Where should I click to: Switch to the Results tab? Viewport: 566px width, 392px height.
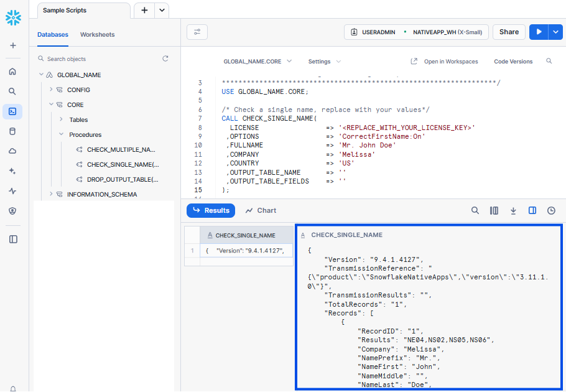tap(211, 210)
